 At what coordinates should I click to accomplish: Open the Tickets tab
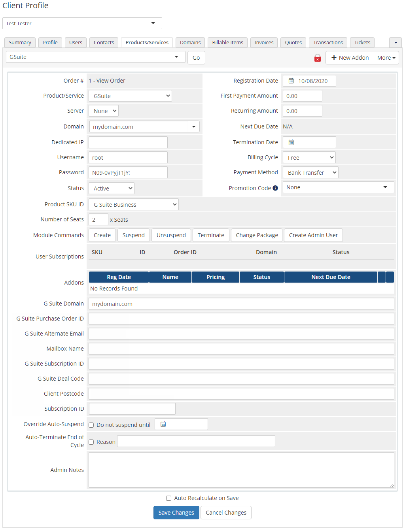tap(362, 42)
